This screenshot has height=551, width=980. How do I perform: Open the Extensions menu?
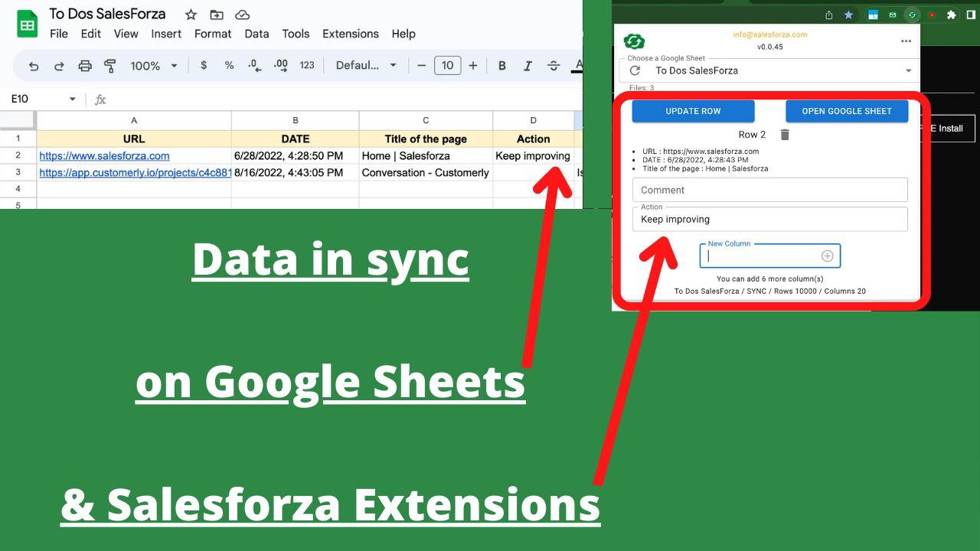pyautogui.click(x=350, y=34)
